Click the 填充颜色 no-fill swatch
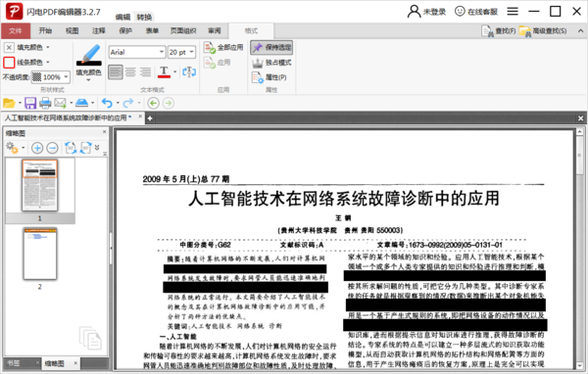This screenshot has width=588, height=374. click(x=9, y=47)
